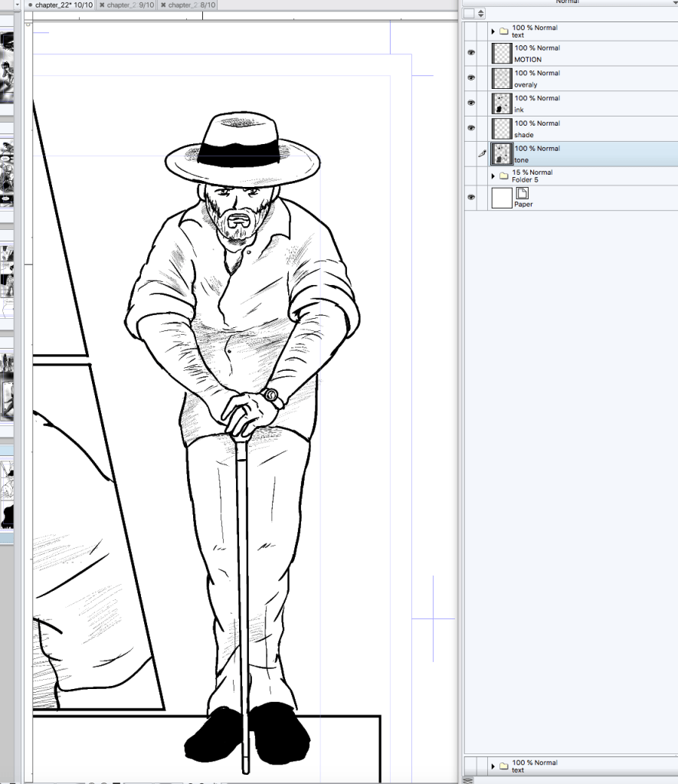
Task: Click the layer color stepper arrows
Action: 480,13
